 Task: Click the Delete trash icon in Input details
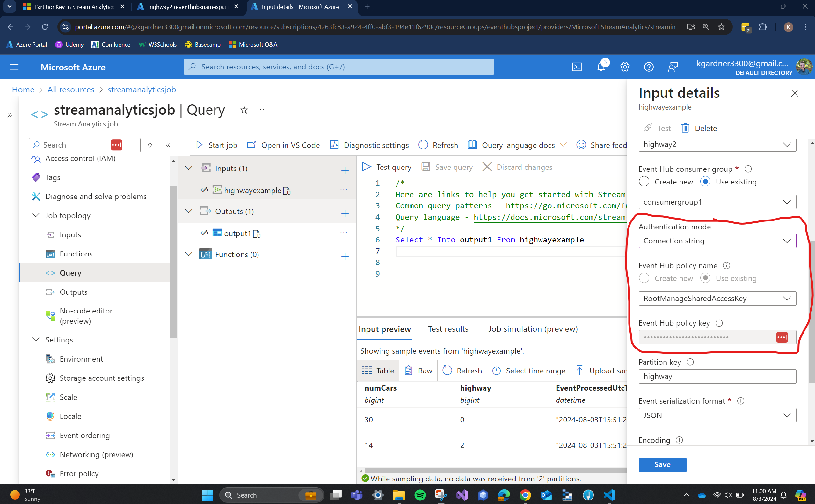[685, 128]
